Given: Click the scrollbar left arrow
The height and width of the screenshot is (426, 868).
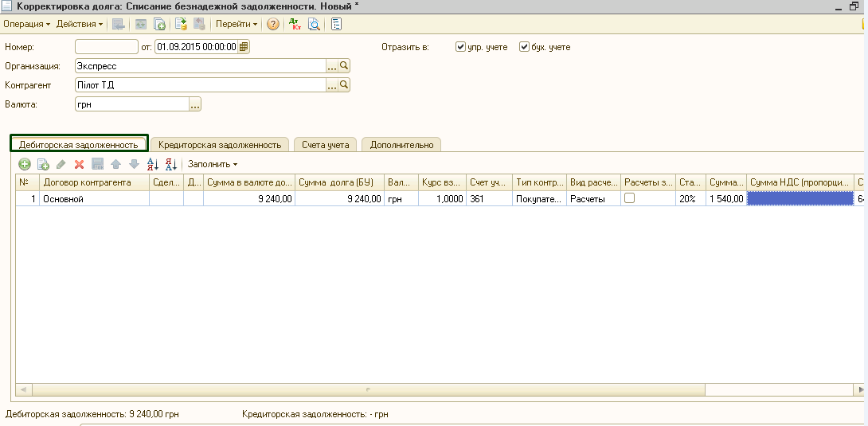Looking at the screenshot, I should click(x=24, y=389).
